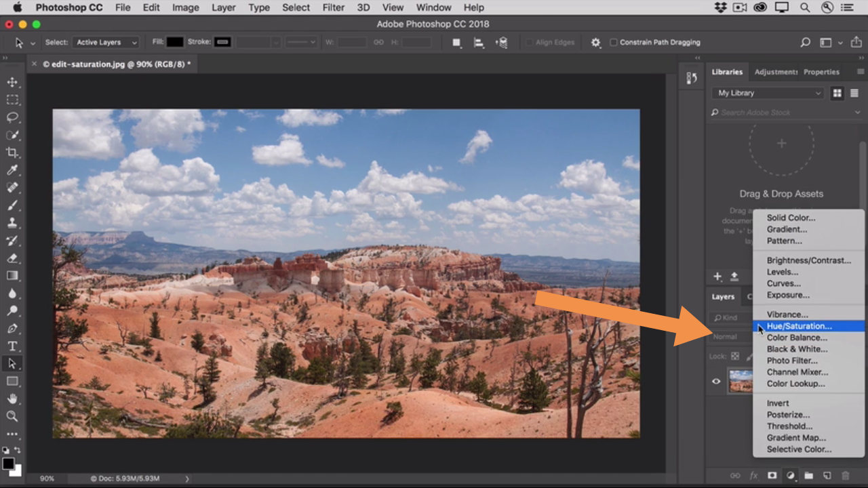Switch to the Adjustments tab
Image resolution: width=868 pixels, height=488 pixels.
point(776,72)
